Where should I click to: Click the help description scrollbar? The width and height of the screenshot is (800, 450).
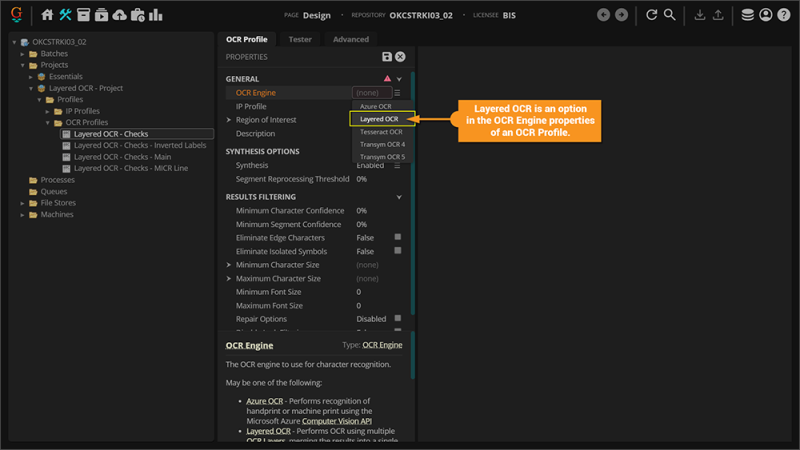413,355
